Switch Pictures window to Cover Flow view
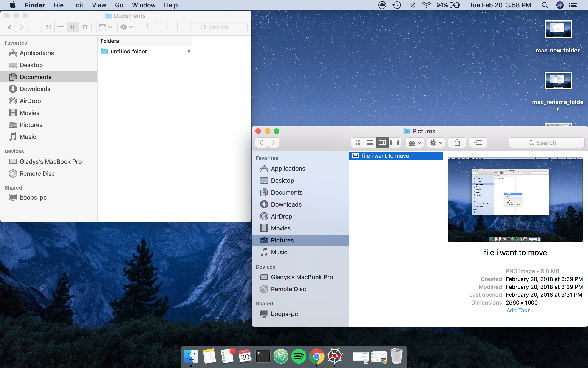The image size is (588, 368). click(x=395, y=143)
